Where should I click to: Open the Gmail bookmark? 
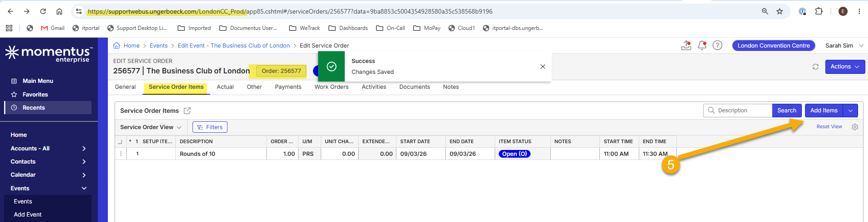point(53,28)
